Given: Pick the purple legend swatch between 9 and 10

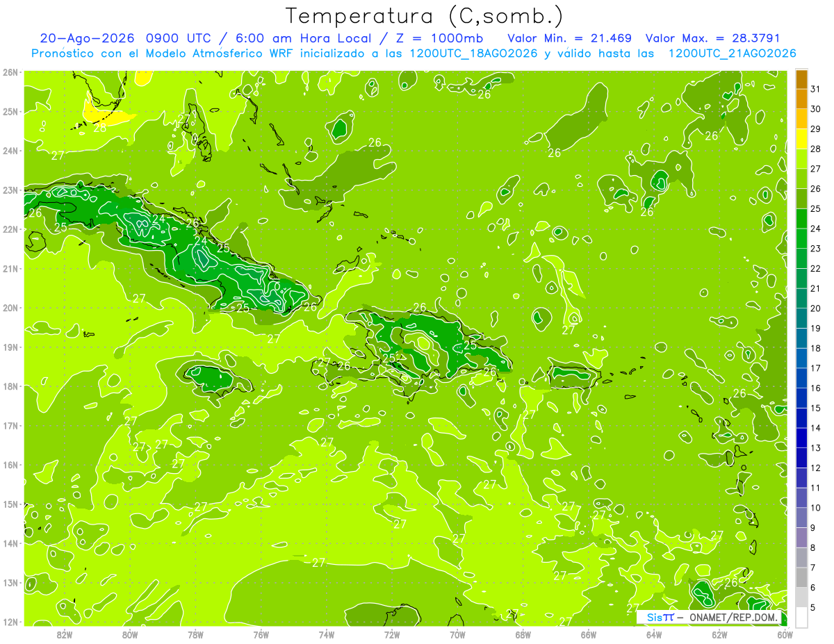Looking at the screenshot, I should point(801,518).
